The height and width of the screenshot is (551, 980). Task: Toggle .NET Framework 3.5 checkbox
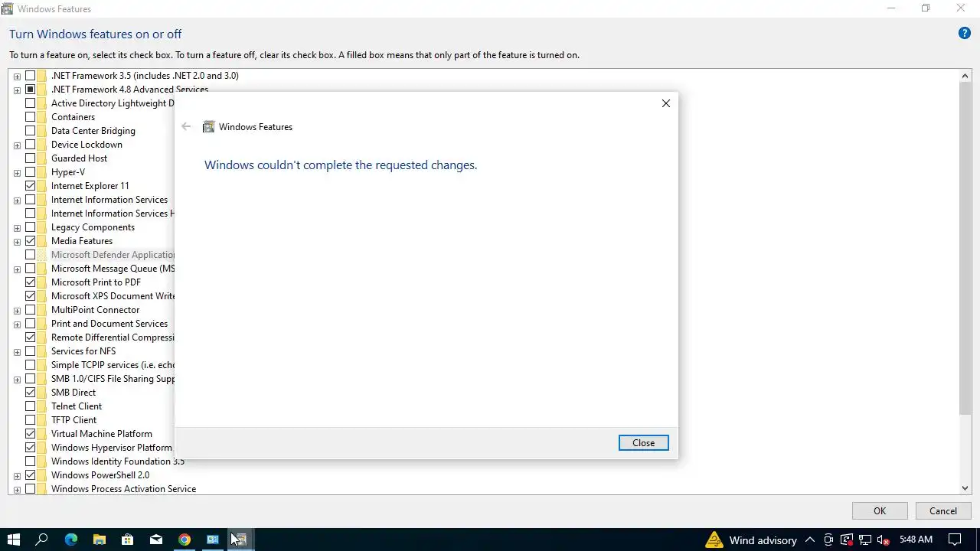pos(31,76)
